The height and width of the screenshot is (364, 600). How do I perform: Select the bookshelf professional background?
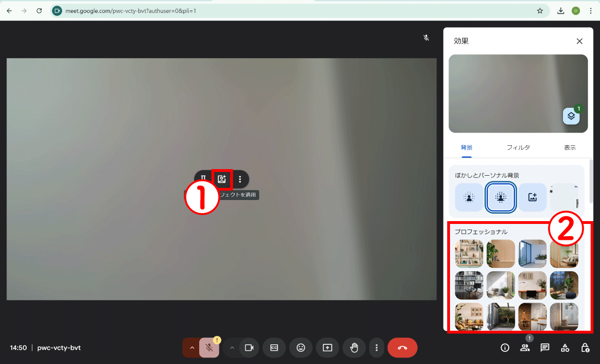[x=469, y=253]
